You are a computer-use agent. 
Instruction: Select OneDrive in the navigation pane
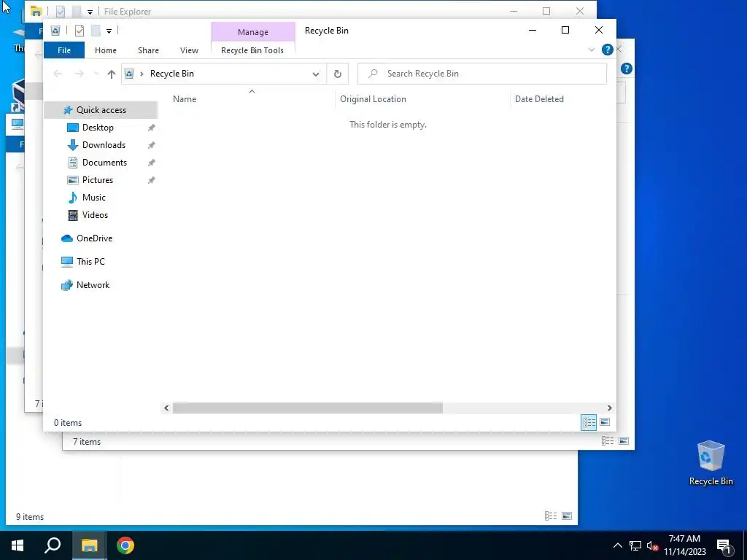pos(94,238)
